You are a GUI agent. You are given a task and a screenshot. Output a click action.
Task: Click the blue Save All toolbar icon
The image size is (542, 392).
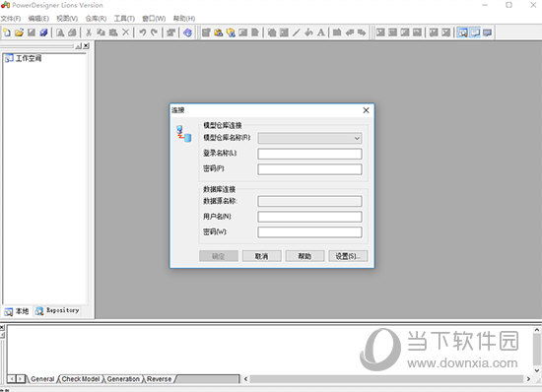43,33
